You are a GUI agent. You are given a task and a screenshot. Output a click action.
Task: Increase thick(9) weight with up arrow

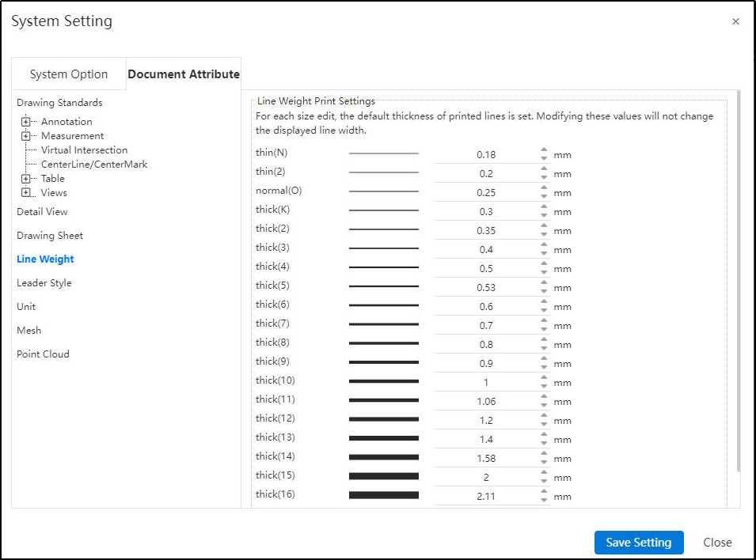(x=544, y=358)
